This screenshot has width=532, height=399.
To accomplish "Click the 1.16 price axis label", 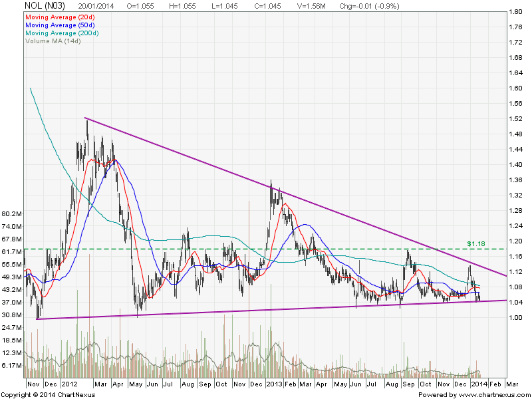I will pyautogui.click(x=516, y=256).
